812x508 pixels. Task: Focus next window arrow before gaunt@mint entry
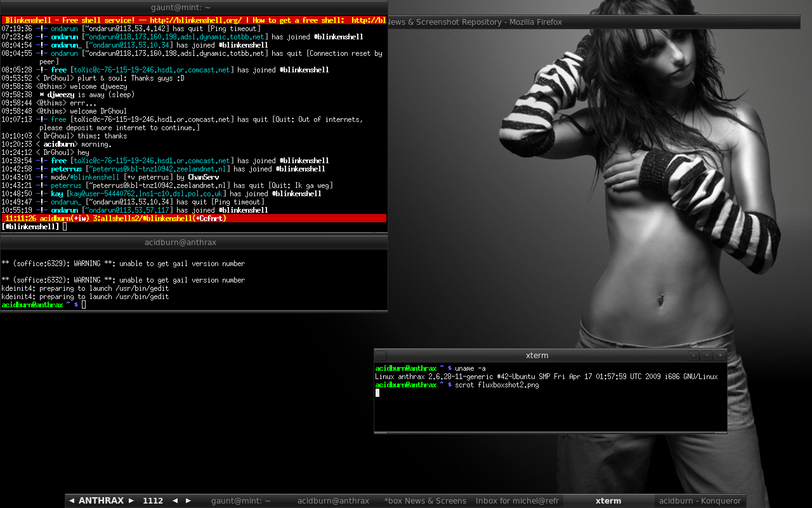click(x=188, y=501)
